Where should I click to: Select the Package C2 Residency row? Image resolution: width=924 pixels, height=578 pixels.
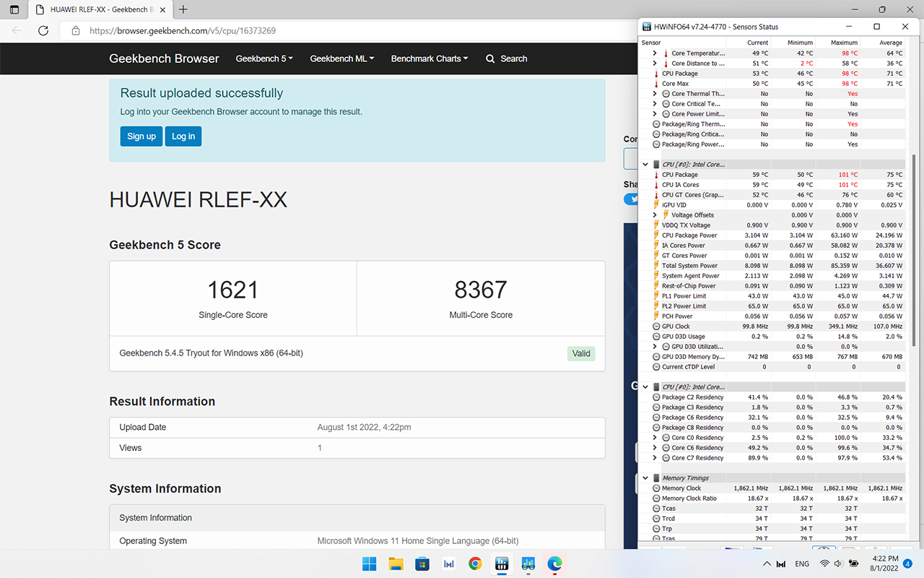(772, 397)
